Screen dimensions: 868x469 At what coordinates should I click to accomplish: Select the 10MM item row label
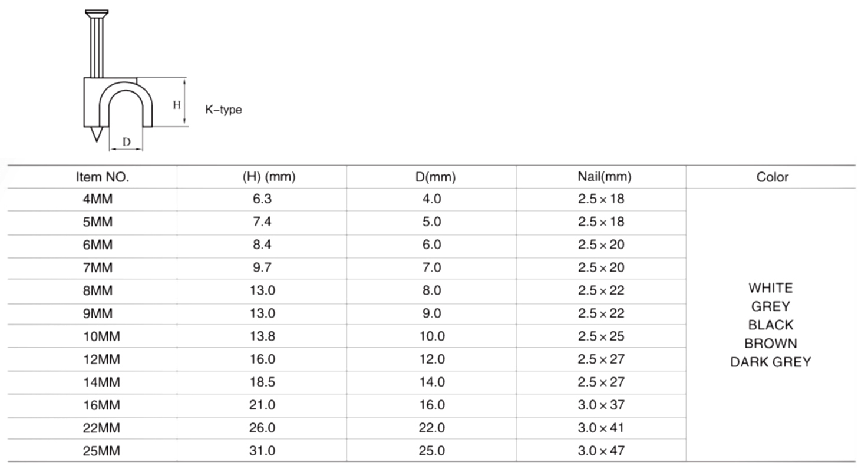(x=101, y=336)
